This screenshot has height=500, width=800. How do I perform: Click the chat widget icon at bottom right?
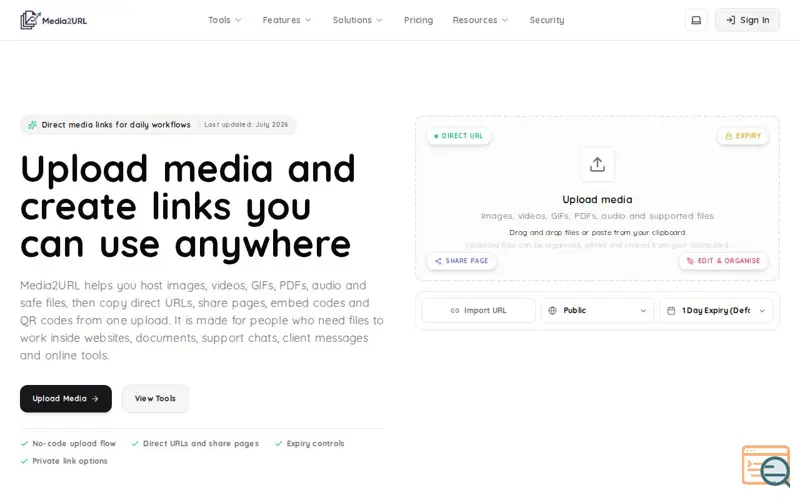pyautogui.click(x=767, y=466)
